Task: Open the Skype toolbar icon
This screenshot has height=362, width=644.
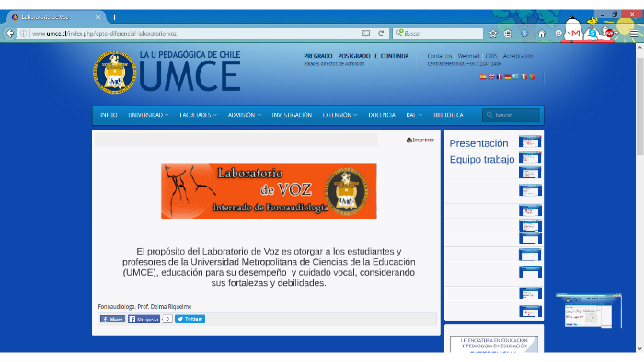Action: click(x=592, y=33)
